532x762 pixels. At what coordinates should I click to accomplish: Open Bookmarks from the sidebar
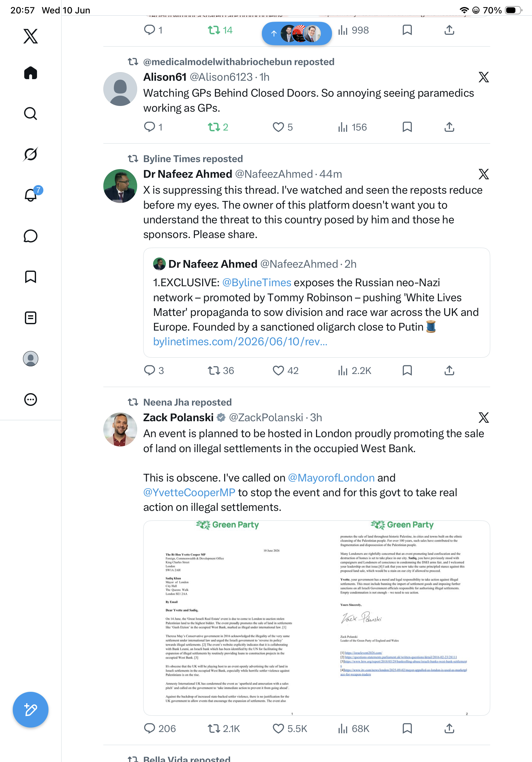(x=31, y=277)
